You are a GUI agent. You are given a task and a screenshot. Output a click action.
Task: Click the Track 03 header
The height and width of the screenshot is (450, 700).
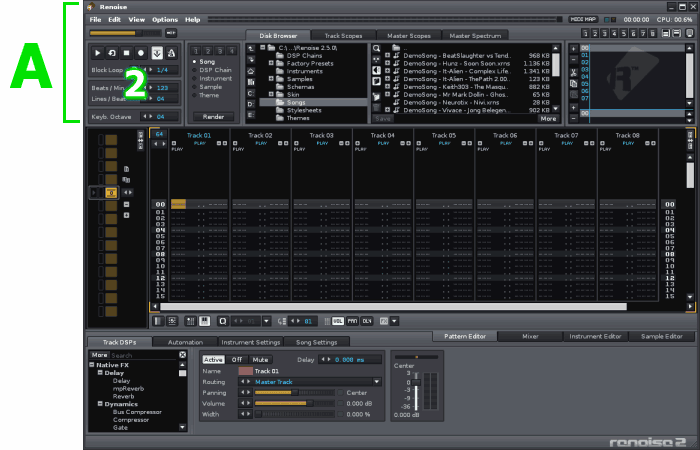pyautogui.click(x=322, y=135)
